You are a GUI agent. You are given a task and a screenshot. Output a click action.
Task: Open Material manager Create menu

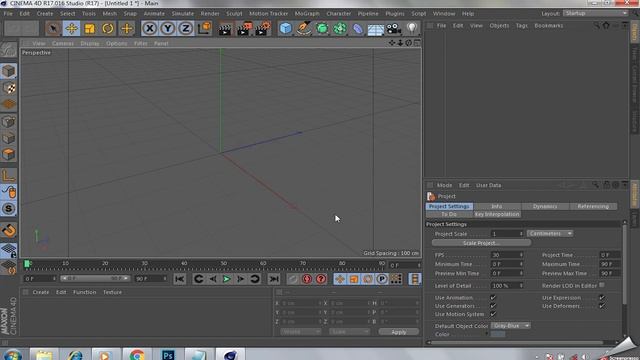coord(41,292)
